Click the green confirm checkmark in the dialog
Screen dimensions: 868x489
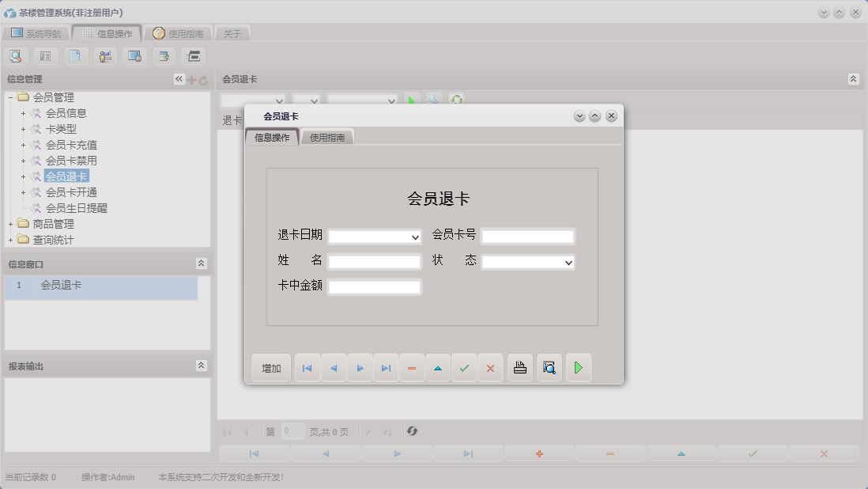coord(464,367)
